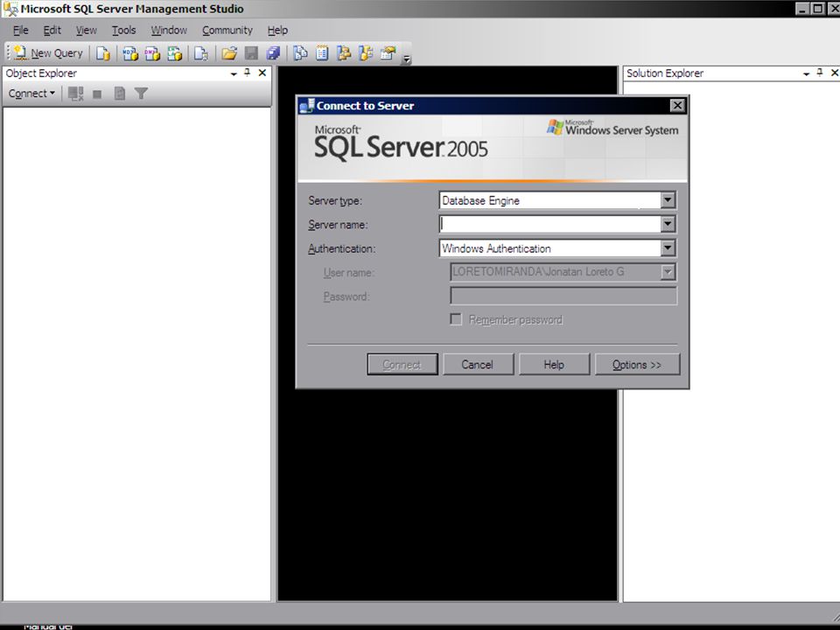This screenshot has width=840, height=630.
Task: Show Object Explorer via toolbar icon
Action: 344,53
